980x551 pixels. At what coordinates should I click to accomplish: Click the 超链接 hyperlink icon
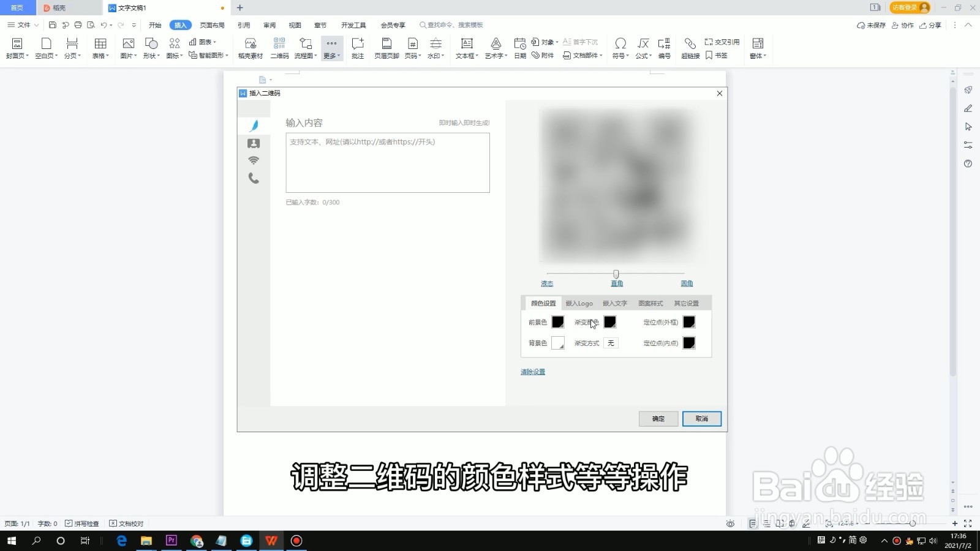point(690,48)
